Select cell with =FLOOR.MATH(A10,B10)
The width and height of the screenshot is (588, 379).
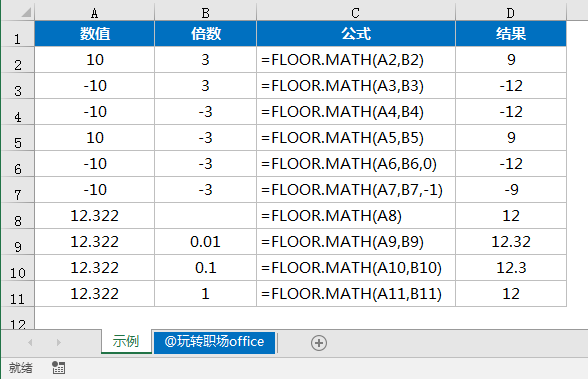point(356,268)
